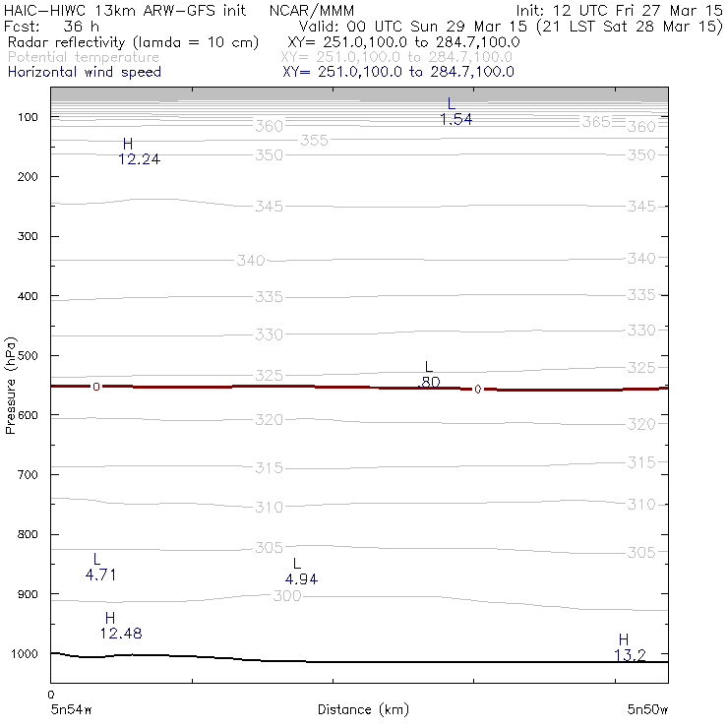The height and width of the screenshot is (728, 728).
Task: Select the blue XY coordinates for wind speed
Action: click(398, 72)
